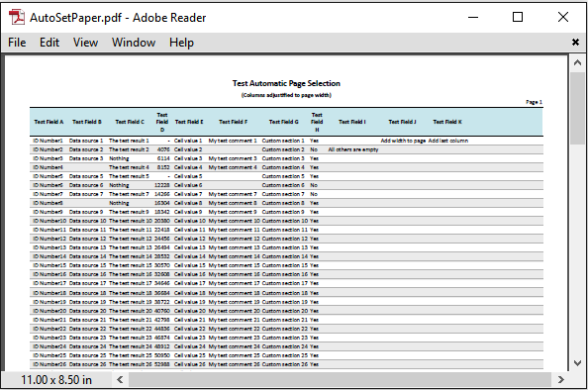The width and height of the screenshot is (588, 390).
Task: Click the cell My test comment 18
Action: [235, 293]
